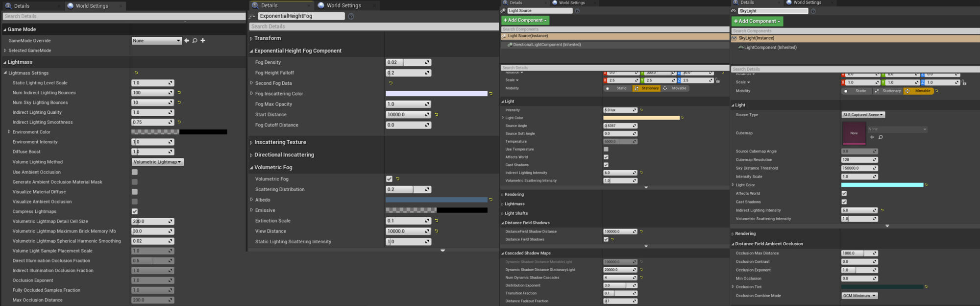This screenshot has height=306, width=980.
Task: Open Volume Lighting Method dropdown
Action: pyautogui.click(x=158, y=162)
